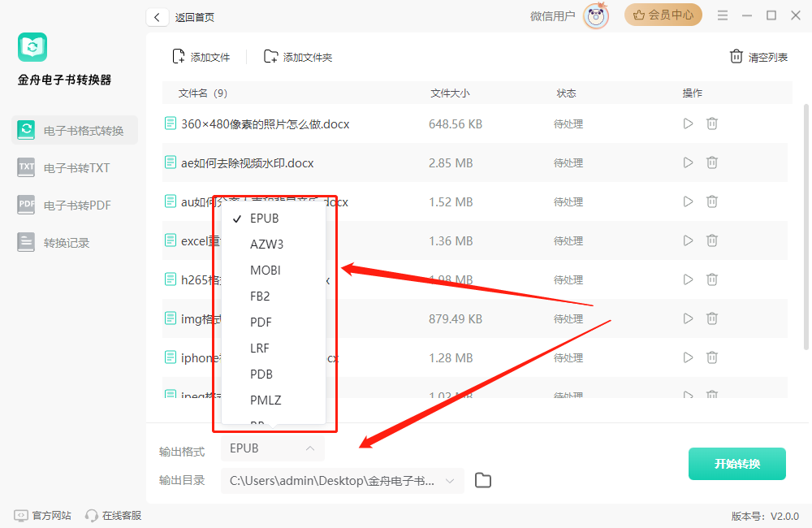
Task: Switch to 电子书转TXT sidebar tab
Action: pos(76,168)
